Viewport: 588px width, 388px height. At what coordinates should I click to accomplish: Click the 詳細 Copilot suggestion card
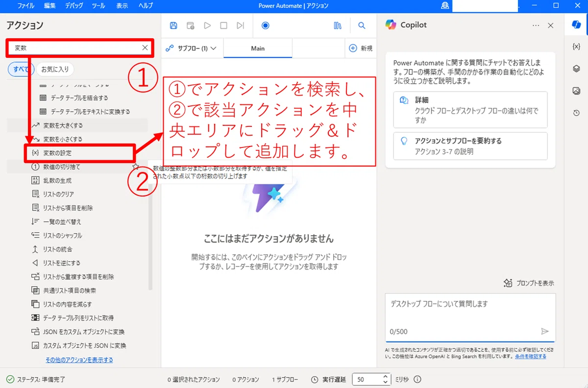470,110
